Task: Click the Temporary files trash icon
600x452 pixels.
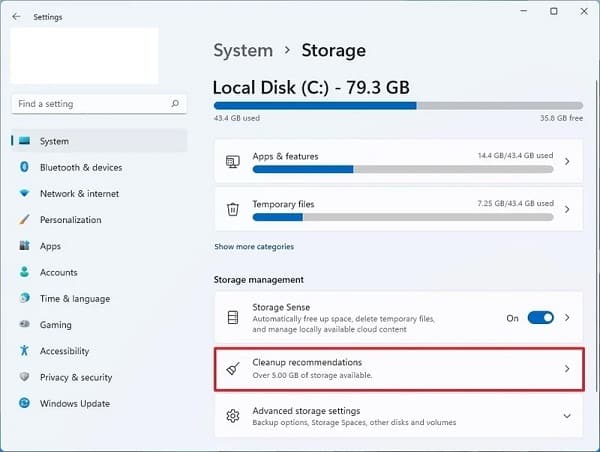Action: (x=233, y=209)
